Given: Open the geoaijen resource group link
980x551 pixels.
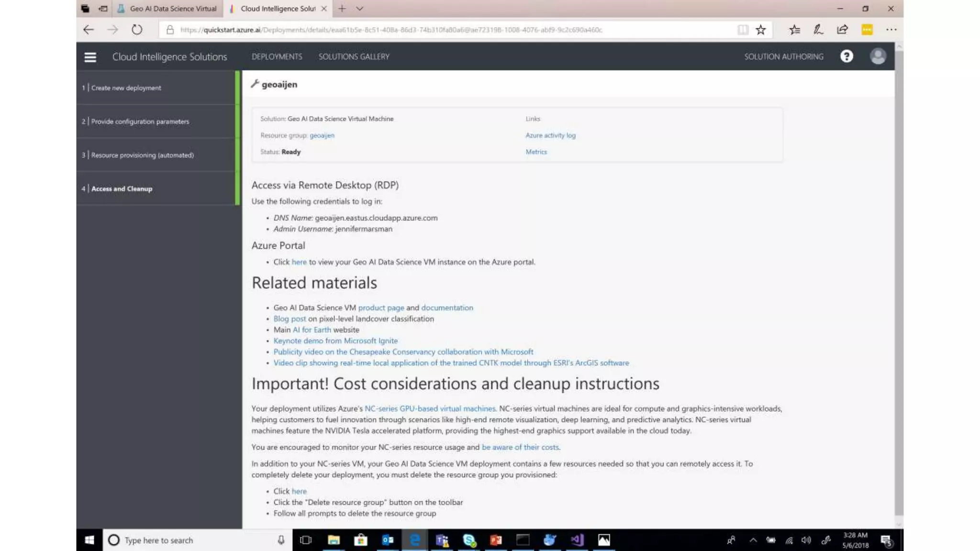Looking at the screenshot, I should click(322, 135).
